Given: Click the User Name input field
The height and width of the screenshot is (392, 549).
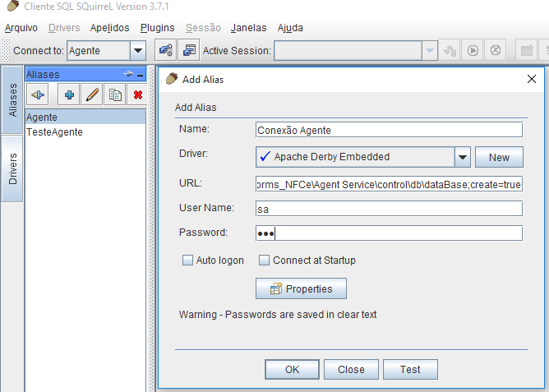Looking at the screenshot, I should tap(389, 209).
